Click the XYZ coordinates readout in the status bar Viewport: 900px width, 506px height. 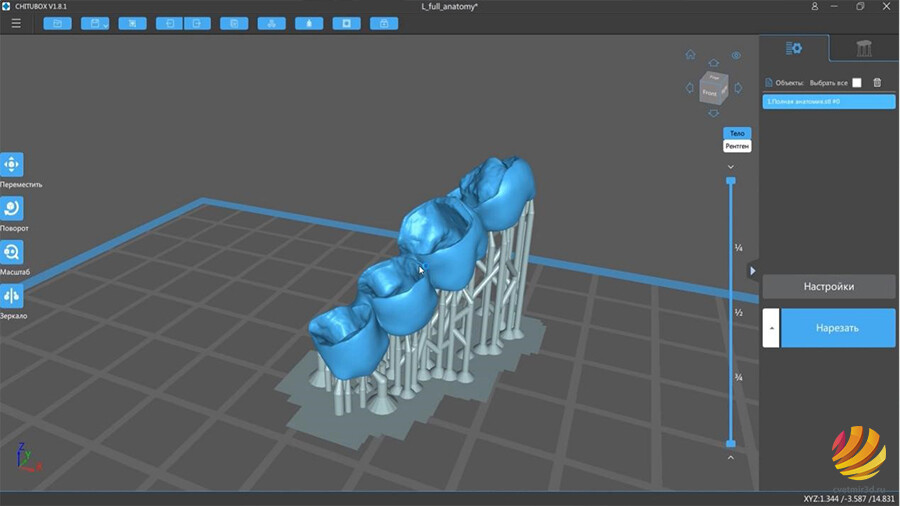click(848, 499)
